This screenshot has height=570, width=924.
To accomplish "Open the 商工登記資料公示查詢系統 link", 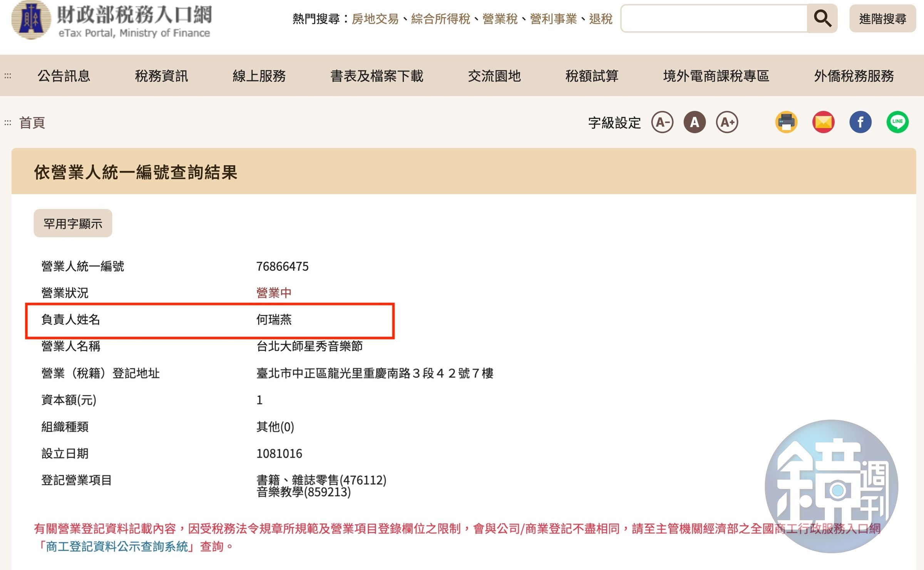I will point(117,547).
